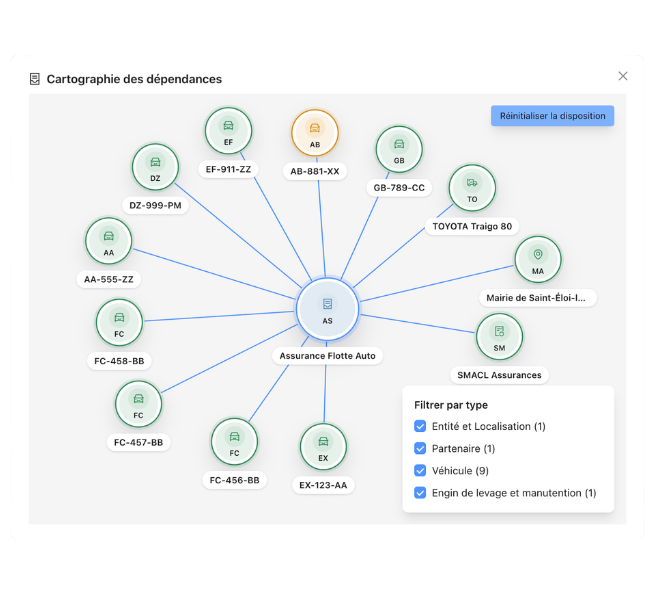The height and width of the screenshot is (600, 660).
Task: Click the AA vehicle node circle
Action: click(109, 241)
